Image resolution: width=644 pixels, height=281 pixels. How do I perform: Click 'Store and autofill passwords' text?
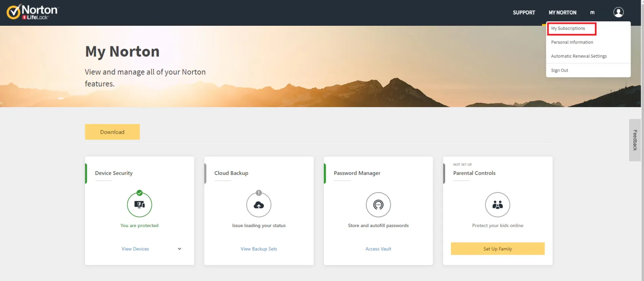378,225
